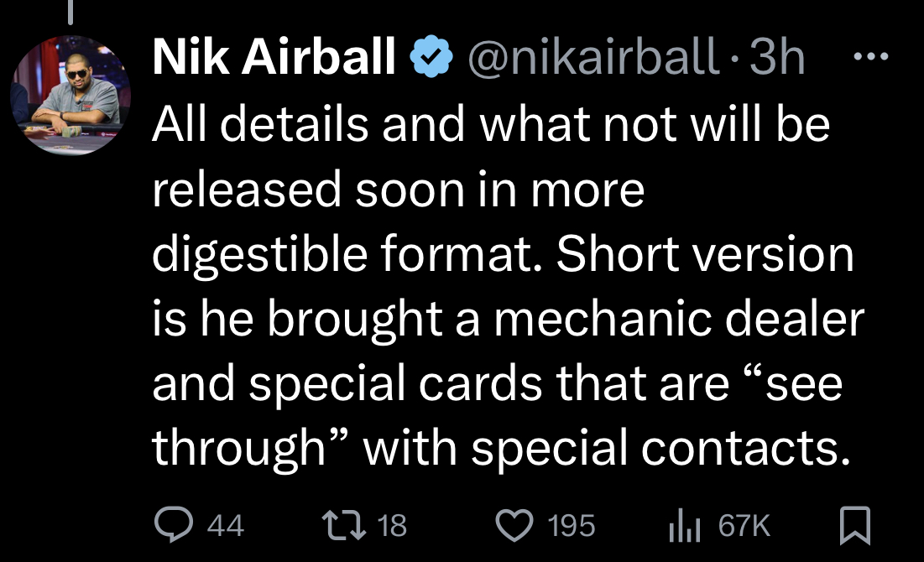This screenshot has width=924, height=562.
Task: Click the repost count 18
Action: point(392,525)
